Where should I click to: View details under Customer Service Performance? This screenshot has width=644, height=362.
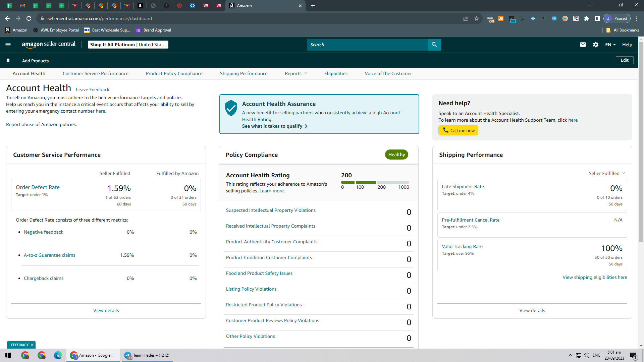[x=106, y=310]
